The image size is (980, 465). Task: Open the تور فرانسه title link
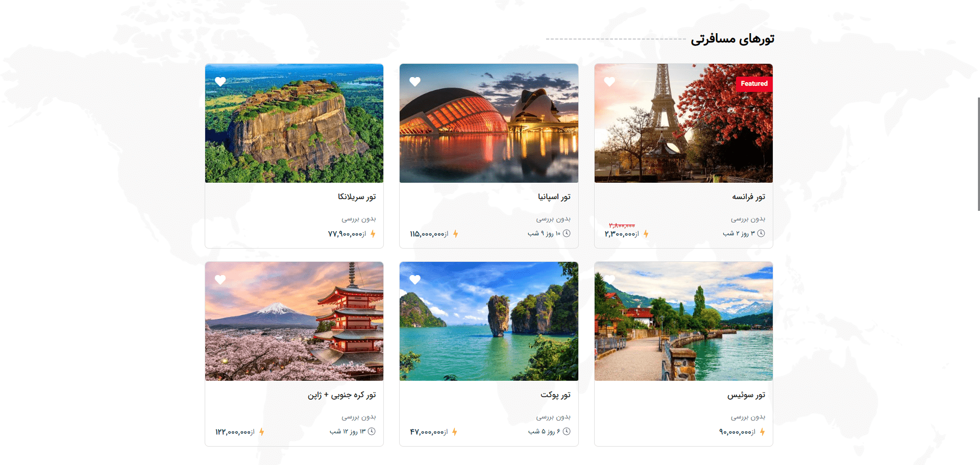click(748, 197)
